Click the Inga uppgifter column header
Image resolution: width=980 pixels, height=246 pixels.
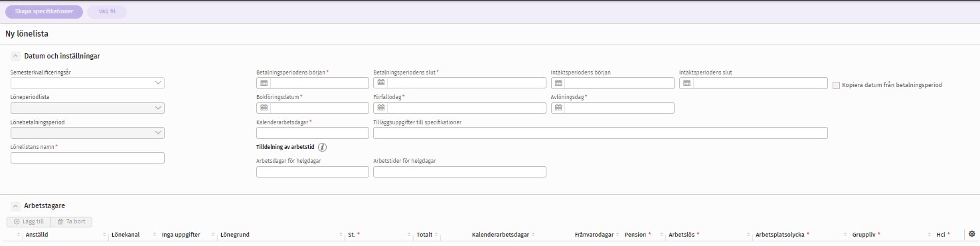[181, 235]
